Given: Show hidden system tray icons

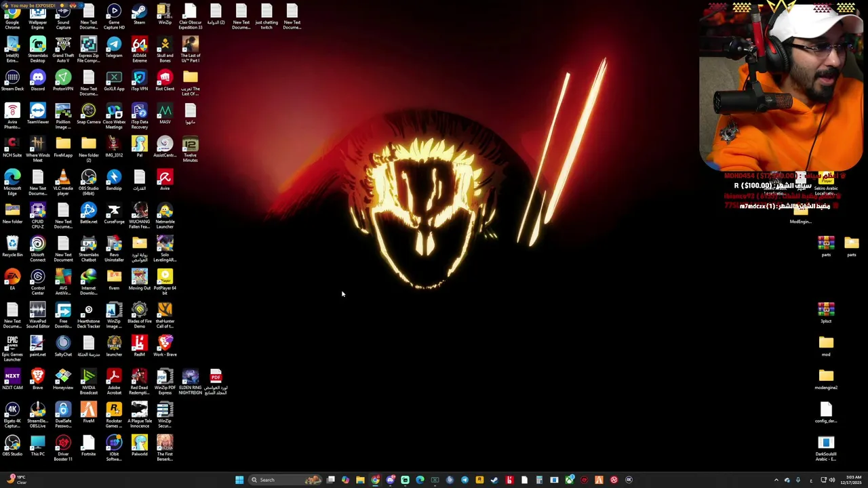Looking at the screenshot, I should 776,480.
